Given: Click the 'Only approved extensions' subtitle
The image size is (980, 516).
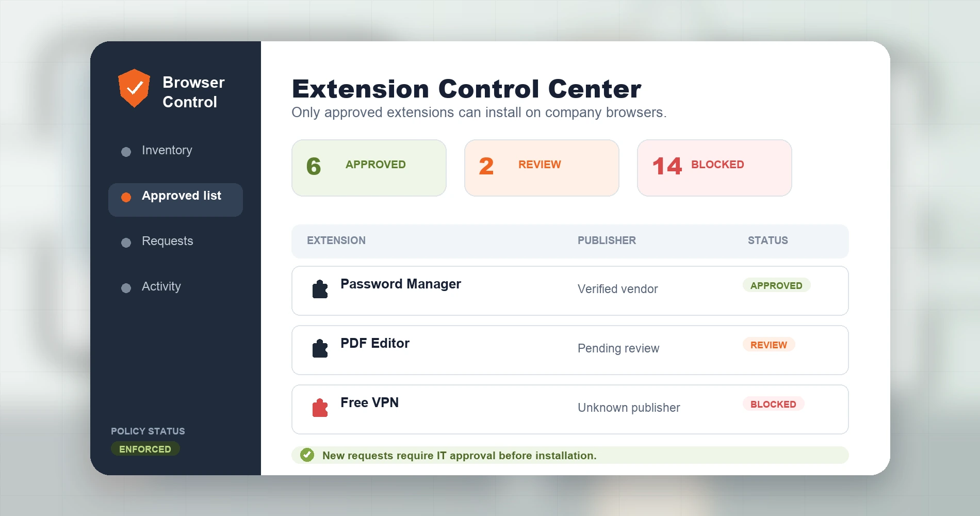Looking at the screenshot, I should point(479,112).
